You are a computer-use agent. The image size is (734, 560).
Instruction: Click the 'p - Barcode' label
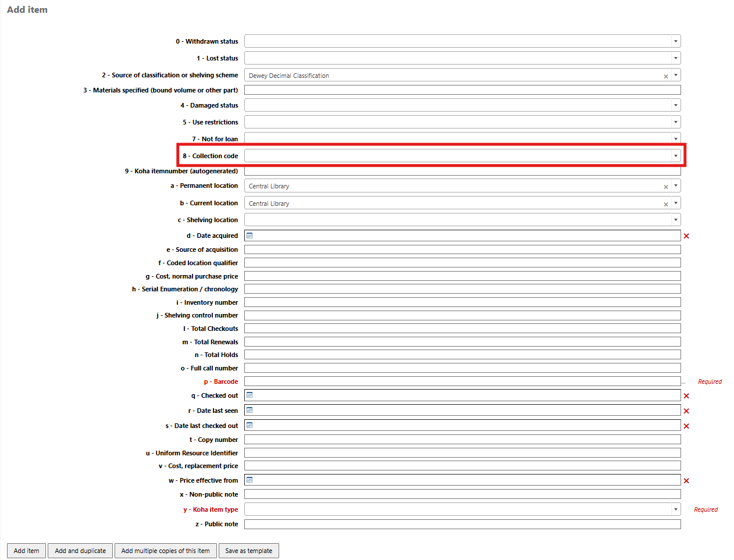[x=221, y=381]
